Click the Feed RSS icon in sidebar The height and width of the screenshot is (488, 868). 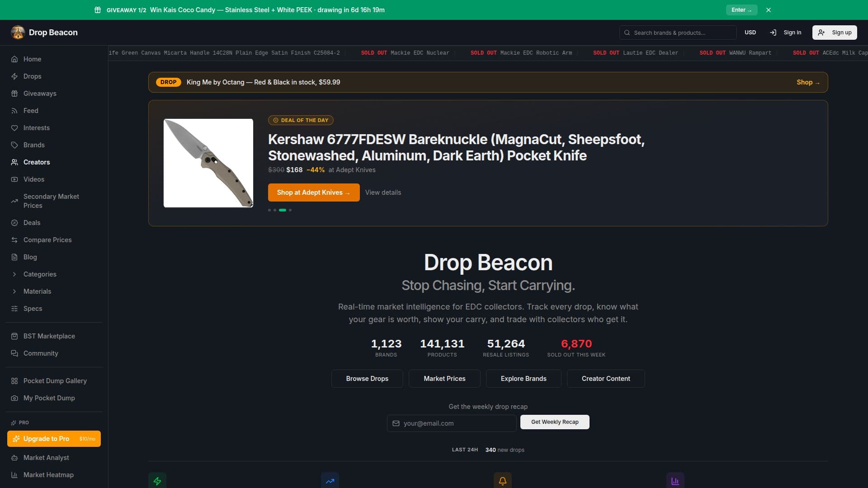point(14,111)
